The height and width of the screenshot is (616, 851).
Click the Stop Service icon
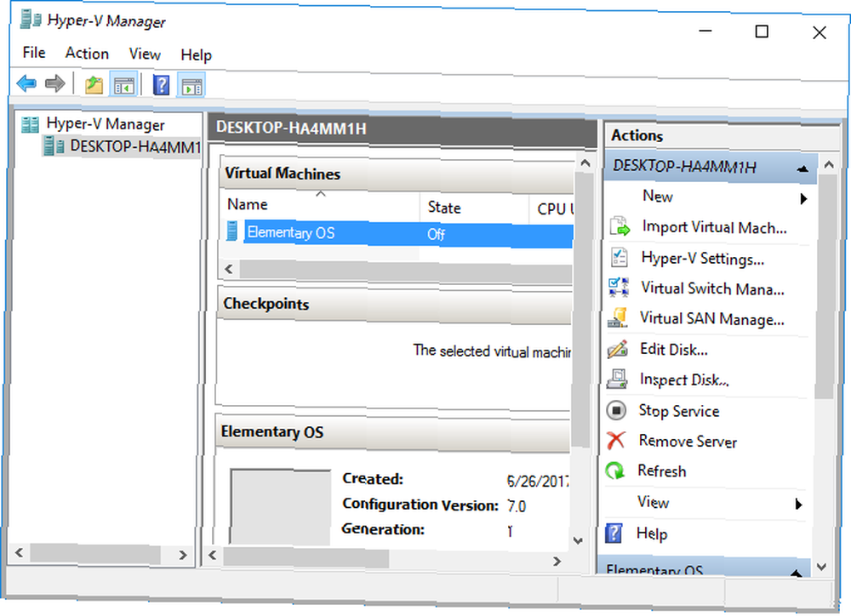616,410
